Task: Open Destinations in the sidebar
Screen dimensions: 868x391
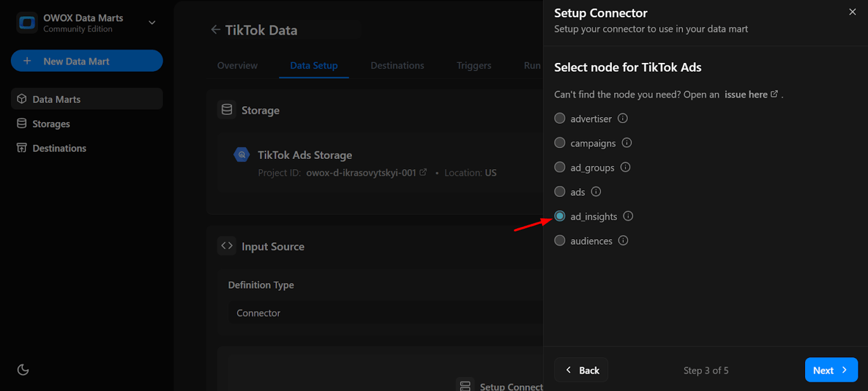Action: click(87, 148)
